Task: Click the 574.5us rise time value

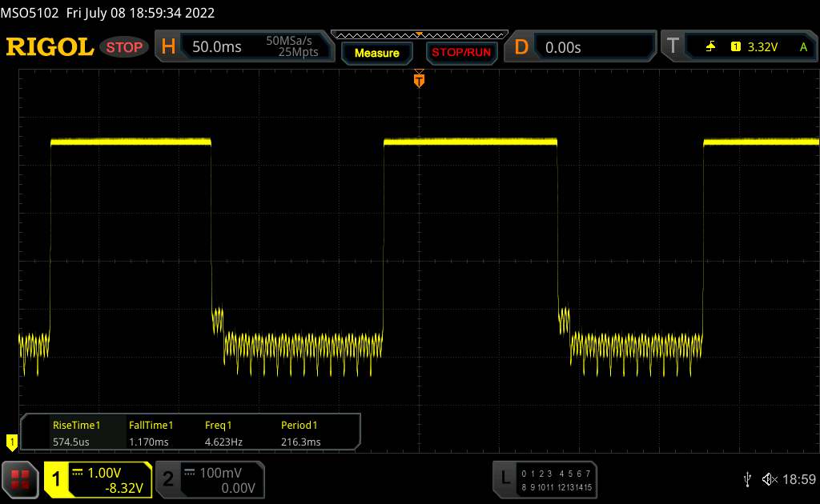Action: [70, 442]
